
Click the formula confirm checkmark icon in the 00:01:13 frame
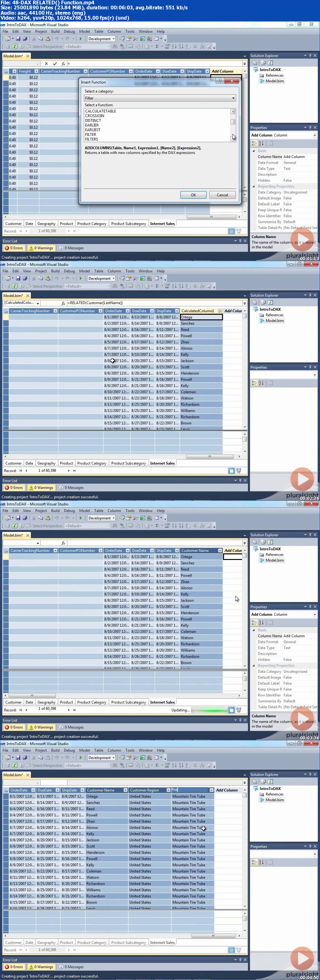point(55,64)
